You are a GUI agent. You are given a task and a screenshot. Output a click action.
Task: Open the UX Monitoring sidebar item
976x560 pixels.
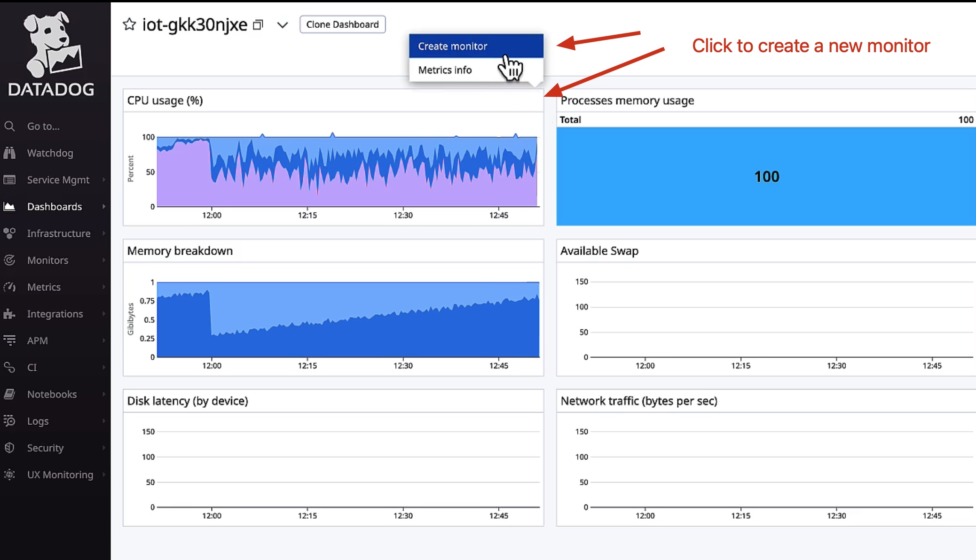(x=60, y=474)
